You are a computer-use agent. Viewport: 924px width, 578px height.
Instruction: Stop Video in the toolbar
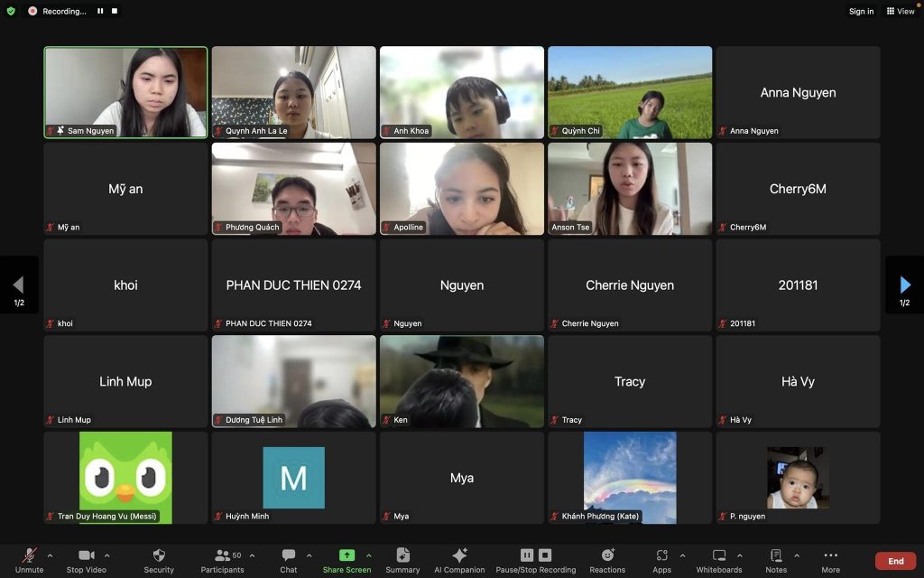pyautogui.click(x=86, y=555)
